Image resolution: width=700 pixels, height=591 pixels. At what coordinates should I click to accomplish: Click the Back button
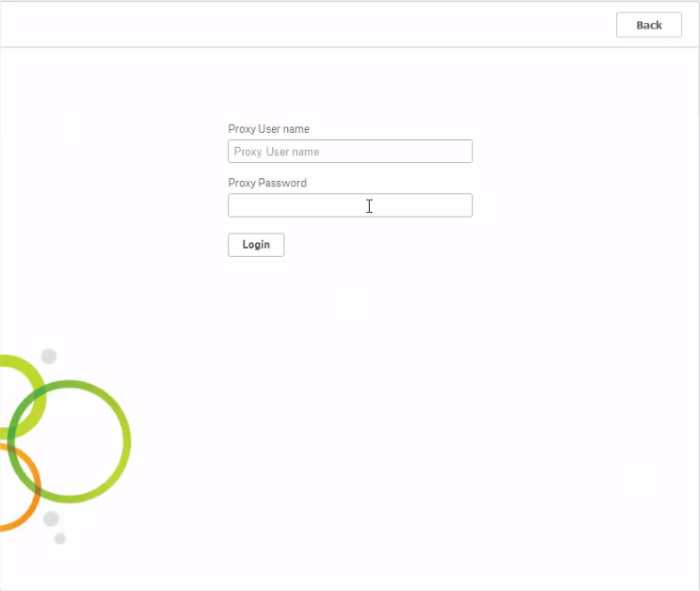pos(648,25)
